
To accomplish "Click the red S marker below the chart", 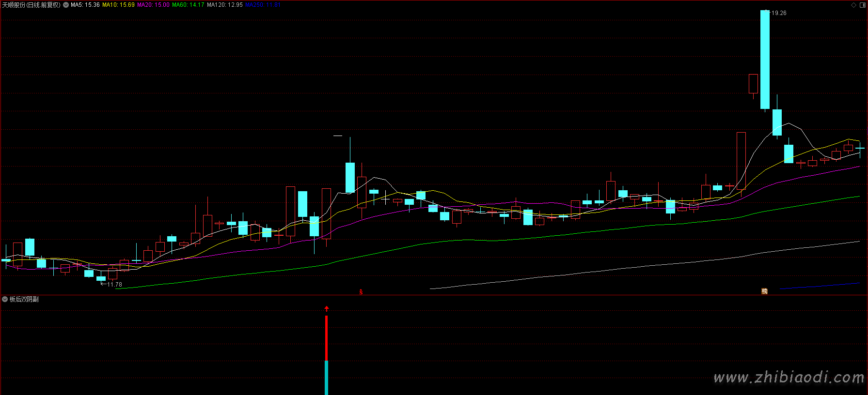I will tap(361, 292).
